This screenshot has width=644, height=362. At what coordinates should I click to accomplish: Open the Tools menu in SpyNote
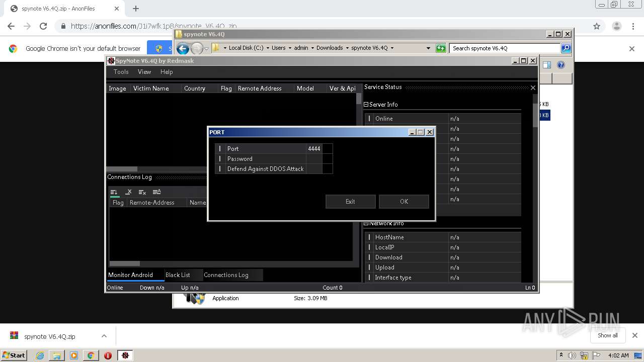(121, 72)
